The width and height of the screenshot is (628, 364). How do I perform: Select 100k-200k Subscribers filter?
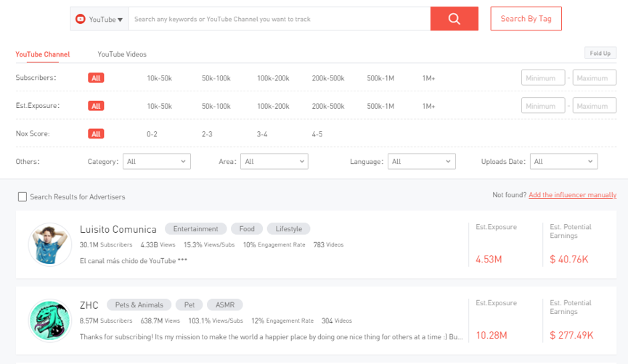pos(273,78)
